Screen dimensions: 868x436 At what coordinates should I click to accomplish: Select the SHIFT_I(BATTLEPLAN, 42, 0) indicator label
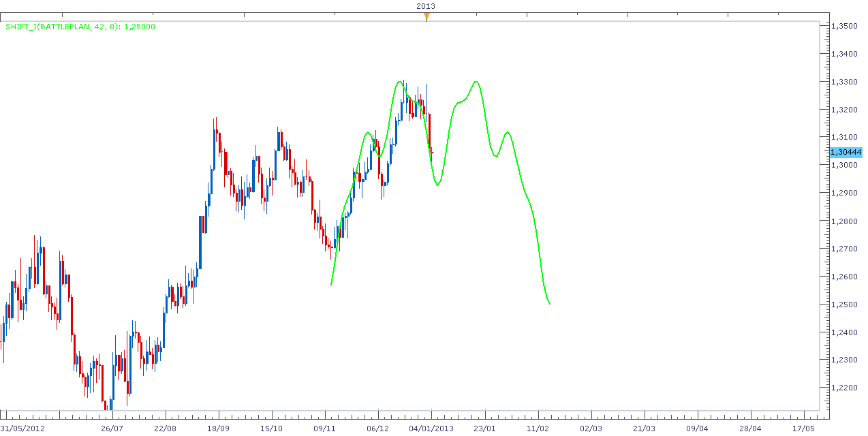point(81,27)
